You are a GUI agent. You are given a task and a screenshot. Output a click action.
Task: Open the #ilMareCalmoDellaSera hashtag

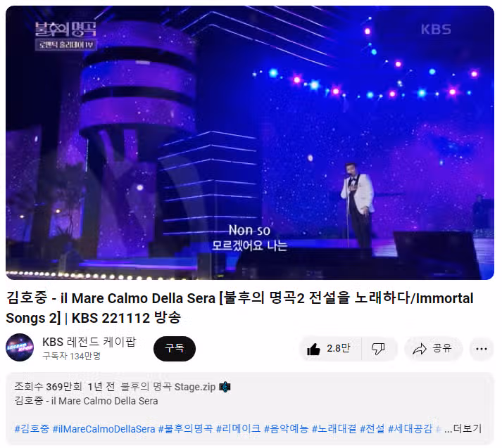[x=103, y=429]
